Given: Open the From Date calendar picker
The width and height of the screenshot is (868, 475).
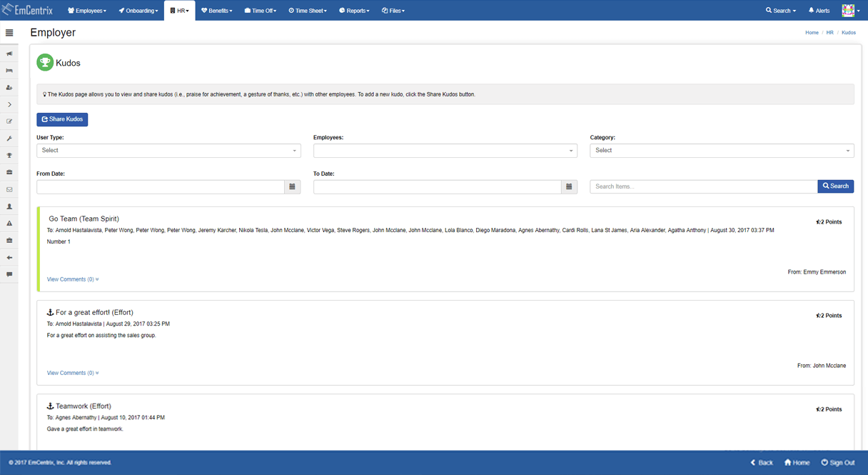Looking at the screenshot, I should pos(292,186).
